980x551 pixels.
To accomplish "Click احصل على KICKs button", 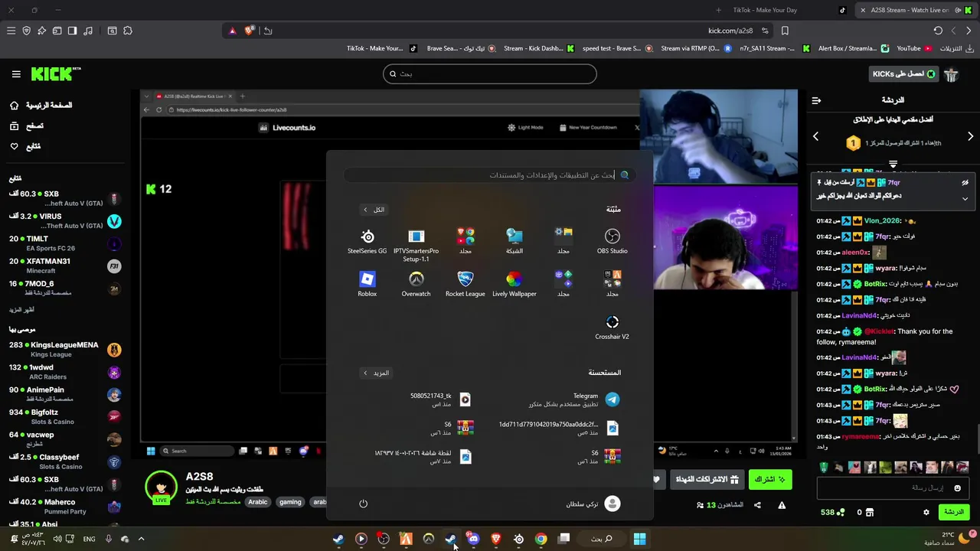I will (x=904, y=74).
